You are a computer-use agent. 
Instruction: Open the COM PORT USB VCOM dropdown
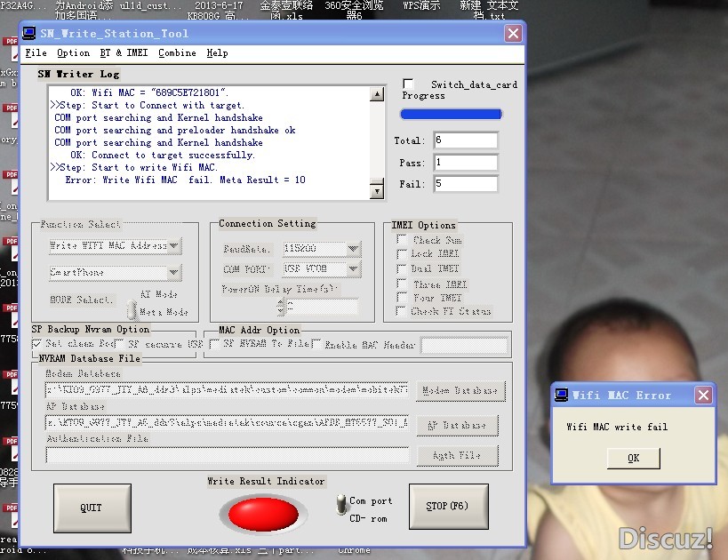(354, 269)
